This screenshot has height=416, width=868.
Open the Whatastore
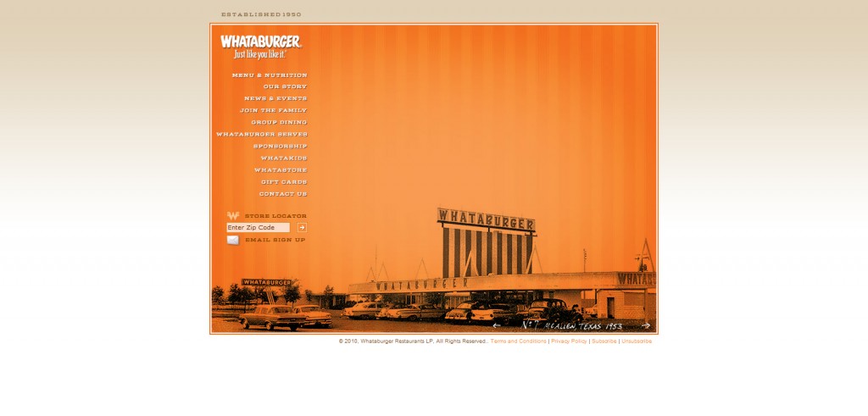pyautogui.click(x=281, y=170)
